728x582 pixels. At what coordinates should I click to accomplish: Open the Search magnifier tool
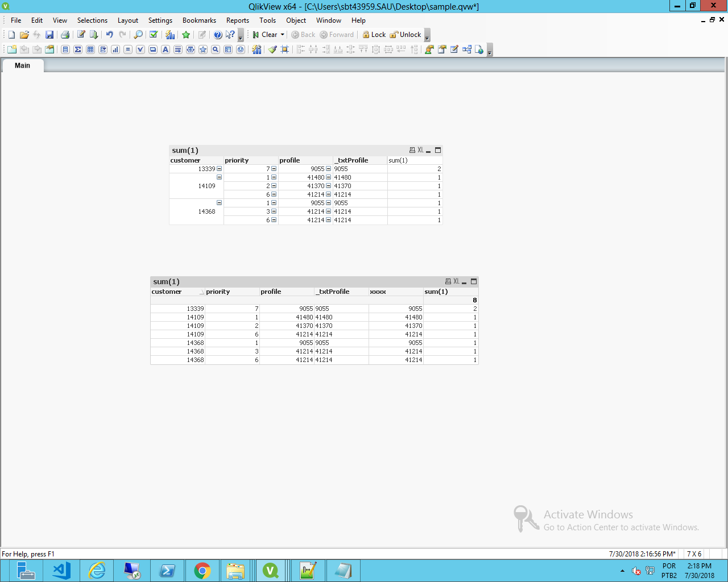tap(138, 35)
